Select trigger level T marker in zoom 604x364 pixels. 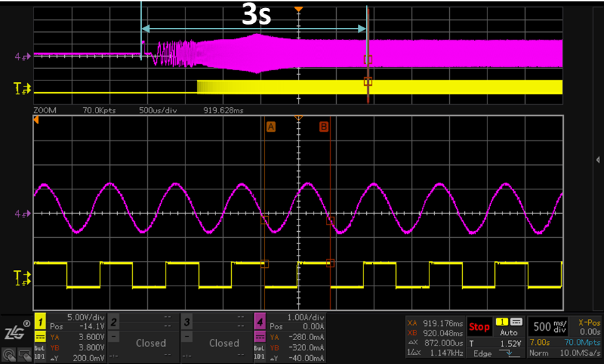[x=22, y=277]
